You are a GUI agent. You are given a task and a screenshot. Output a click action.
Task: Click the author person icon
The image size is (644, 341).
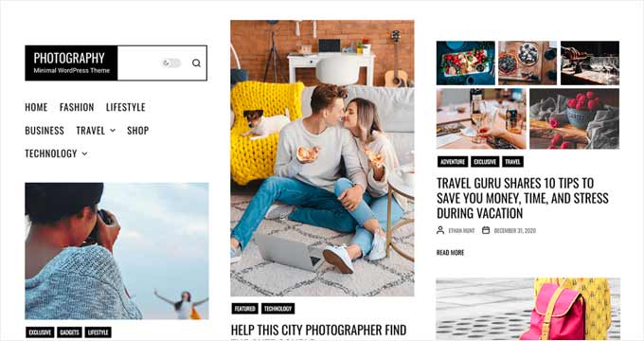click(x=440, y=230)
